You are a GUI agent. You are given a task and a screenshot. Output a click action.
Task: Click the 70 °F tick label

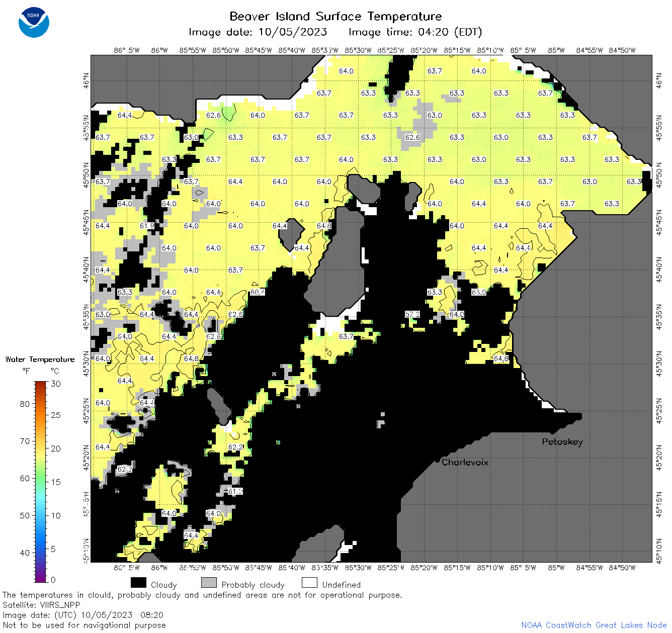(x=25, y=441)
